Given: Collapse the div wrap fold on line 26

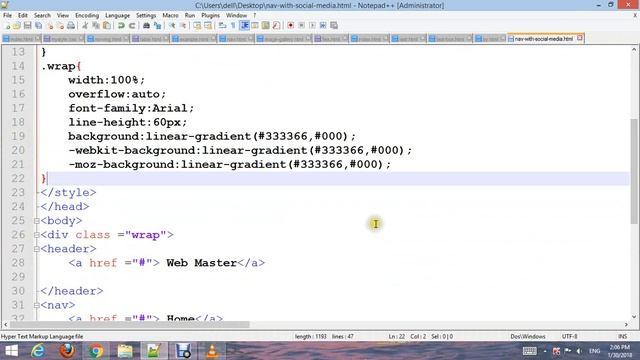Looking at the screenshot, I should pos(37,235).
